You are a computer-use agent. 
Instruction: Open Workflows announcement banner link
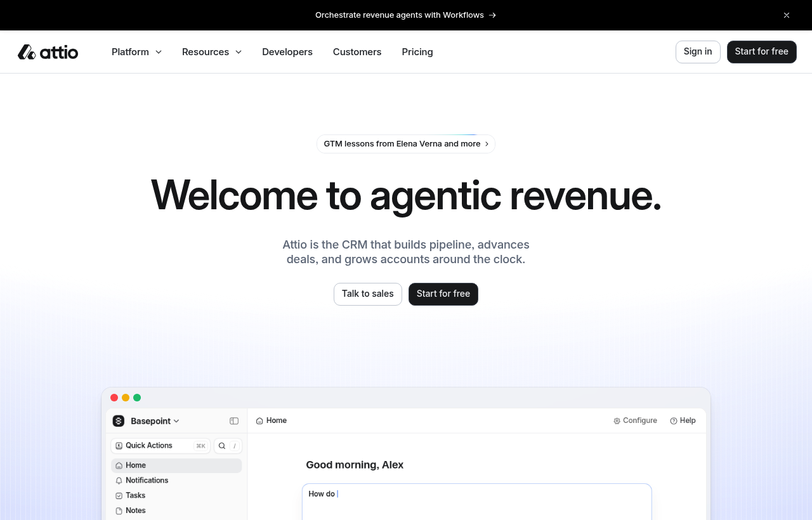pyautogui.click(x=406, y=15)
